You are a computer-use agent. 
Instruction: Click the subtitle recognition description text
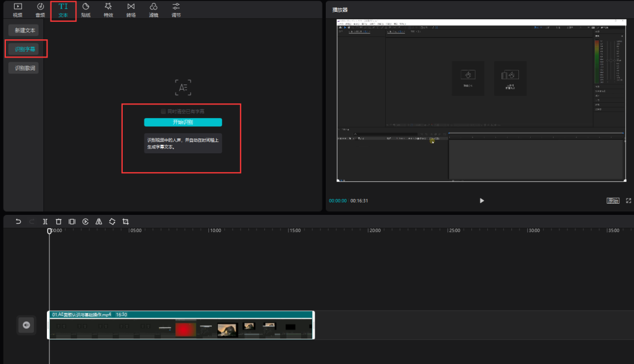click(x=183, y=143)
